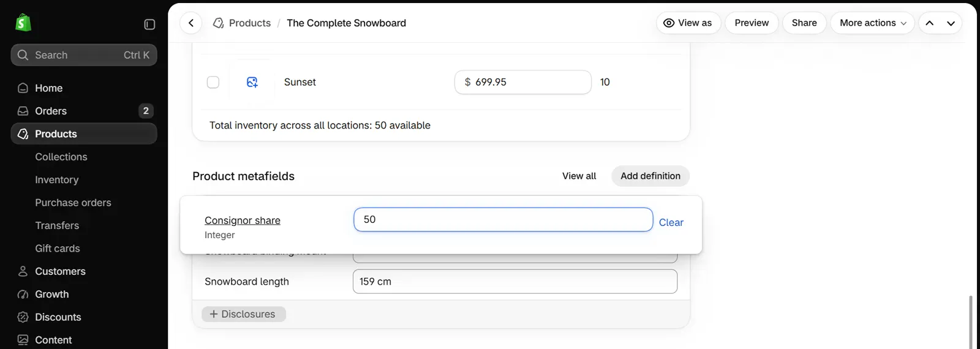Go to previous product with up arrow
This screenshot has height=349, width=980.
[x=929, y=23]
